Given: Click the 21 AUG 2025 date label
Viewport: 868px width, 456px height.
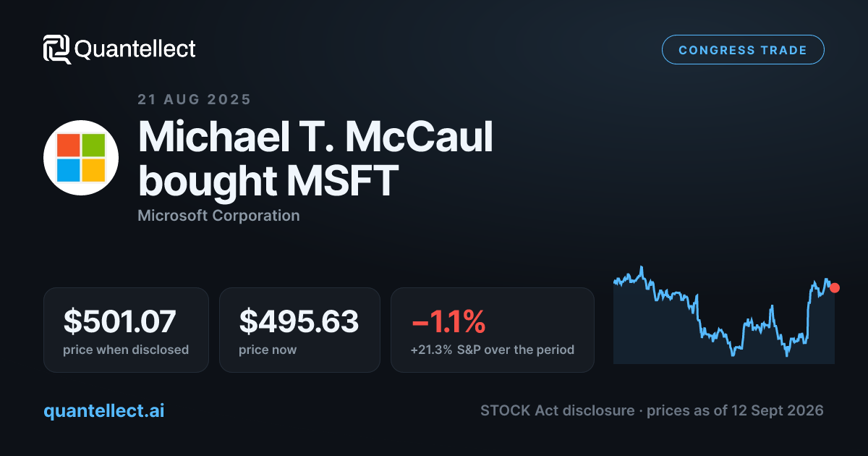Looking at the screenshot, I should [194, 99].
